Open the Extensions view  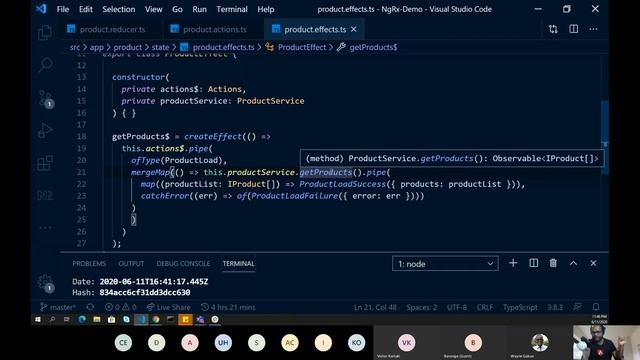(45, 163)
